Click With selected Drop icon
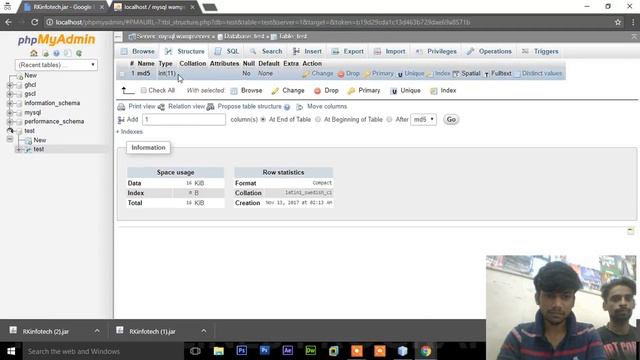The image size is (640, 360). (x=318, y=91)
